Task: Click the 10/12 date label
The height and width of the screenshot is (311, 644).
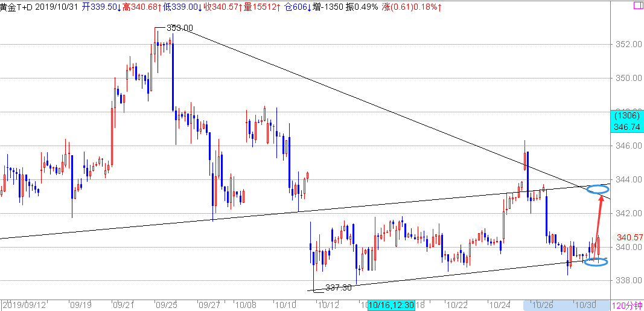Action: click(328, 305)
